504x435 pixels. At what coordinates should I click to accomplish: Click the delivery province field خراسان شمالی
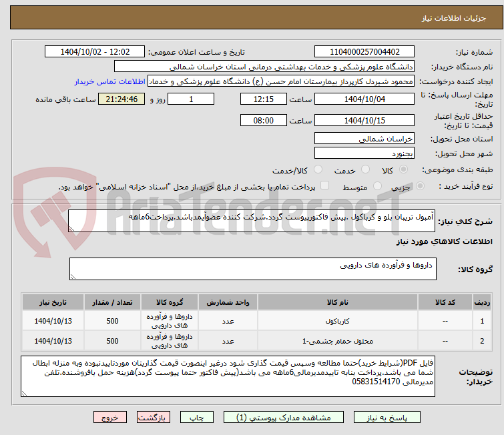point(364,139)
